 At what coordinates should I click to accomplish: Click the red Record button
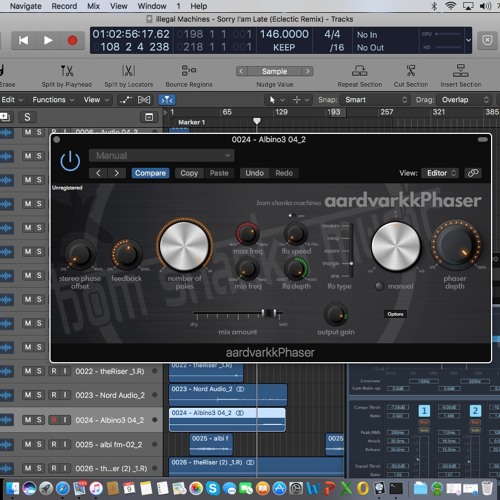click(72, 41)
